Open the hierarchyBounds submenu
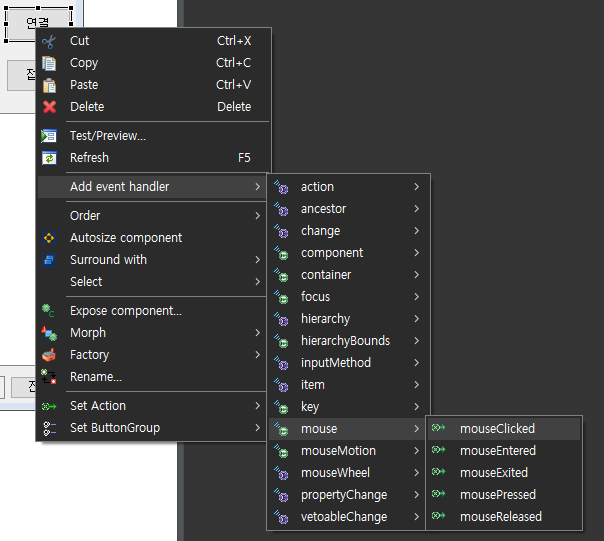This screenshot has width=604, height=541. (349, 341)
